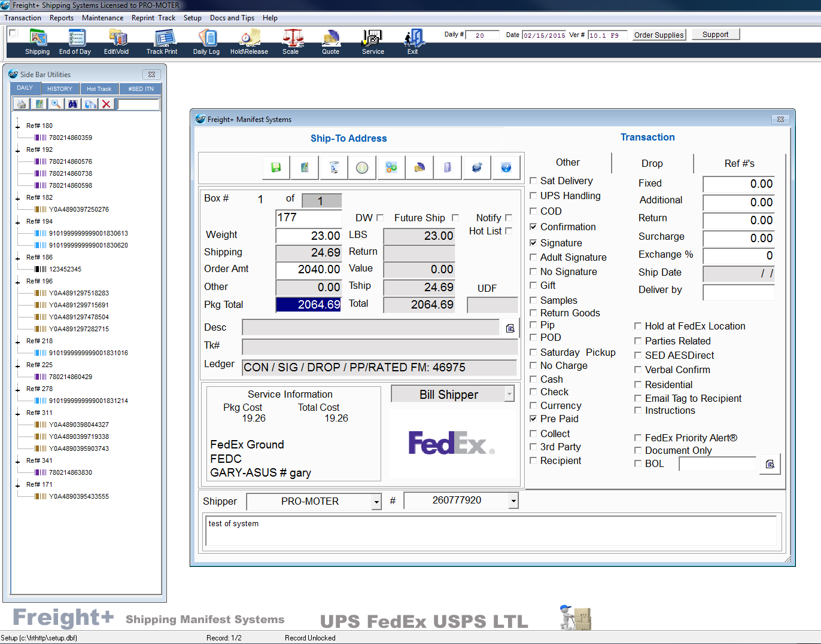Collapse the Ref# 192 tree node

(x=17, y=150)
